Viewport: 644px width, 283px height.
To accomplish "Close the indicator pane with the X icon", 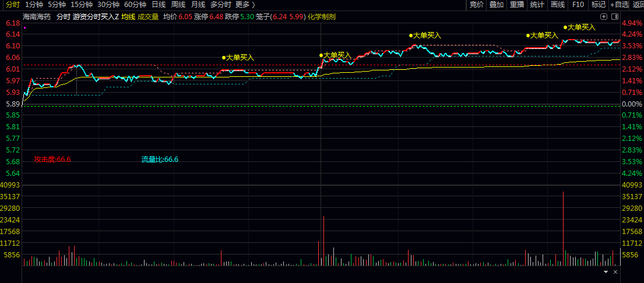I will (x=615, y=272).
